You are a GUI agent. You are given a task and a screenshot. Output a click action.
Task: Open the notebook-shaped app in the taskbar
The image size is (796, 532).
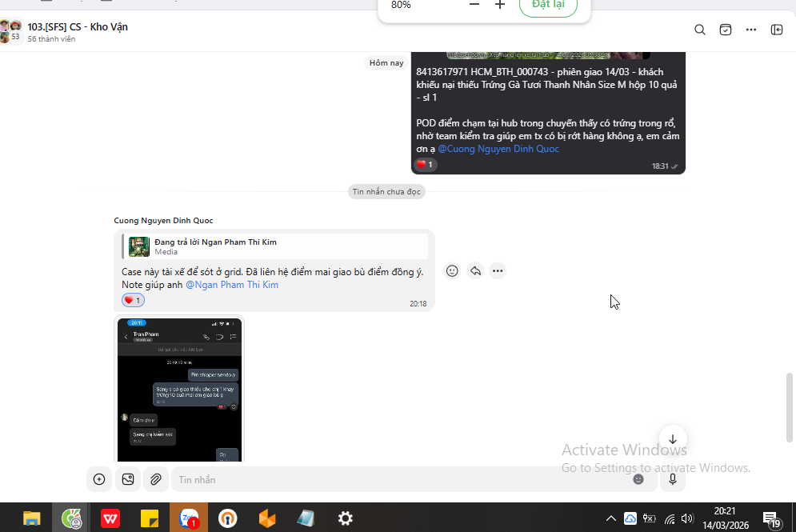point(306,518)
